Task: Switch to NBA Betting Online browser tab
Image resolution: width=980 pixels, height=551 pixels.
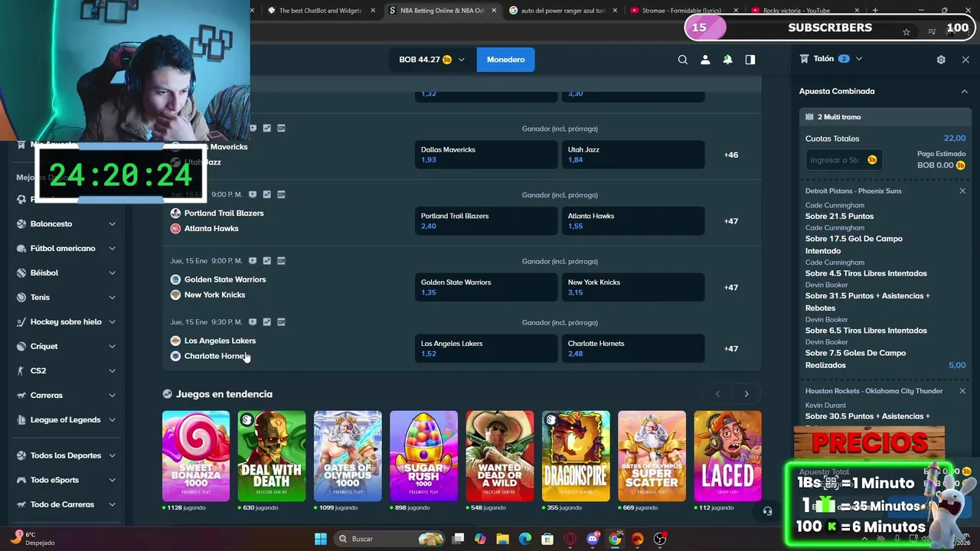Action: (441, 11)
